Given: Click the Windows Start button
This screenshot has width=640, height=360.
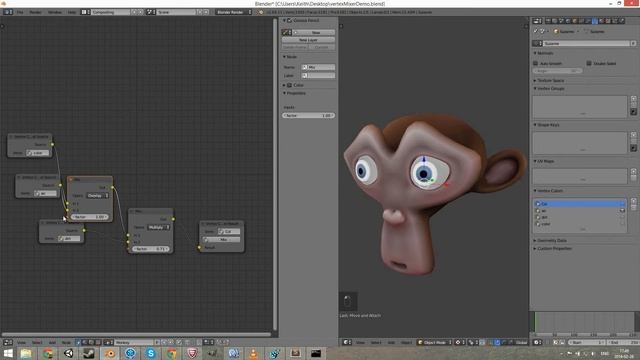Looking at the screenshot, I should 8,353.
